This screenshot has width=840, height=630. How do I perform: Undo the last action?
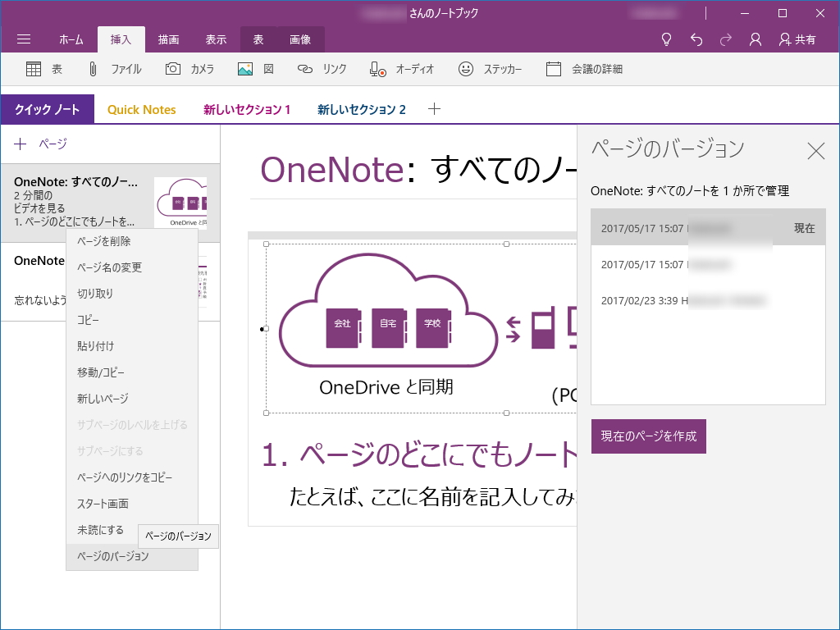696,39
